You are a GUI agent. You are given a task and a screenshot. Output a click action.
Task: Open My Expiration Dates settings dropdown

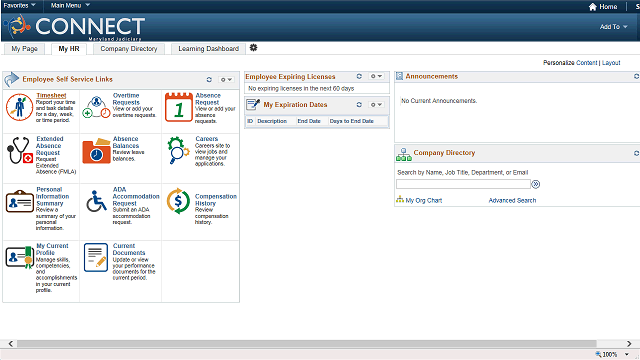point(376,105)
